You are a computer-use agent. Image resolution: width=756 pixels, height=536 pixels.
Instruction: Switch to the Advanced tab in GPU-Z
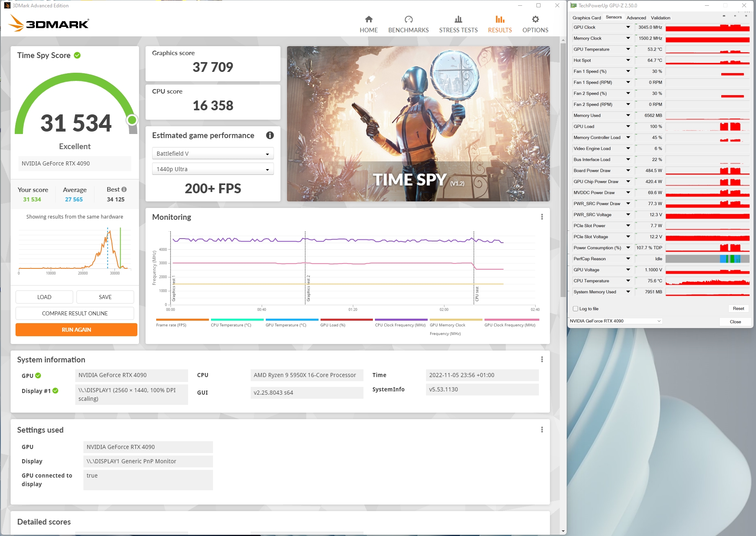pos(636,18)
